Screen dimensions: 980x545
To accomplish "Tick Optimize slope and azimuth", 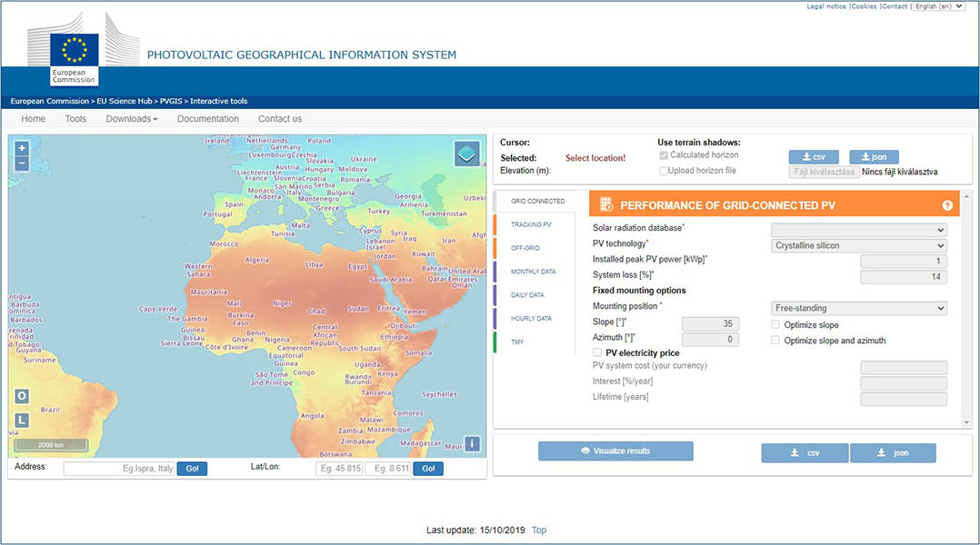I will point(775,341).
